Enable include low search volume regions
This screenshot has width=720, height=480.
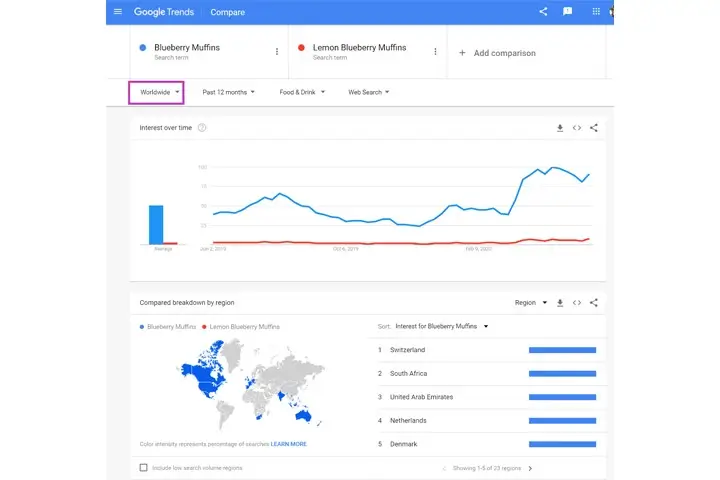(x=144, y=467)
